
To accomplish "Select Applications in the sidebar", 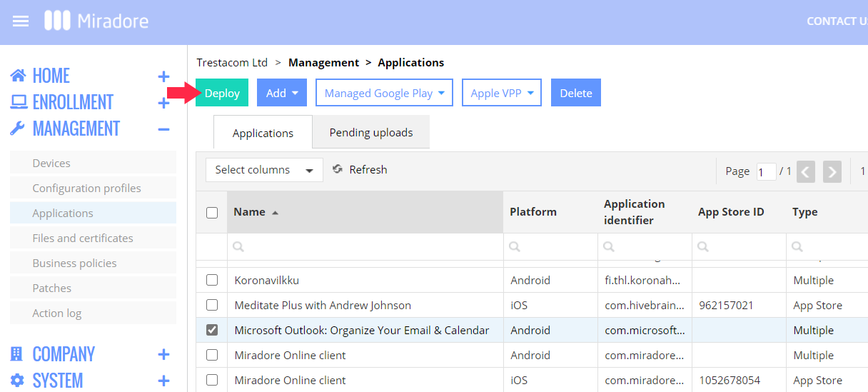I will [x=93, y=213].
